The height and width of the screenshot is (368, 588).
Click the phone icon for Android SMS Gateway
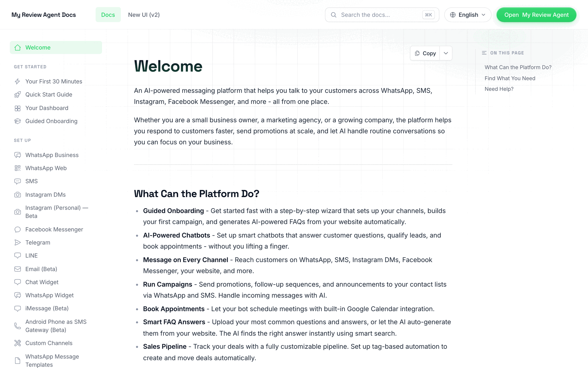pyautogui.click(x=18, y=326)
